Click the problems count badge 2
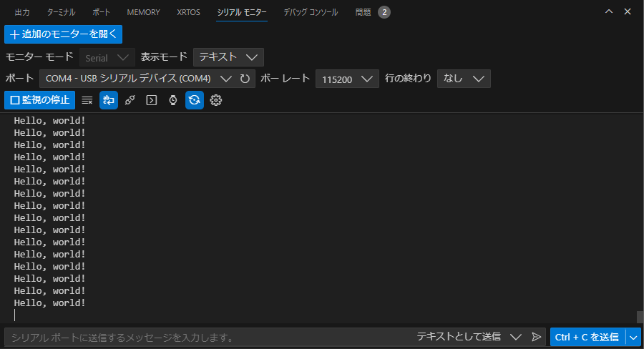This screenshot has height=349, width=644. pos(384,12)
